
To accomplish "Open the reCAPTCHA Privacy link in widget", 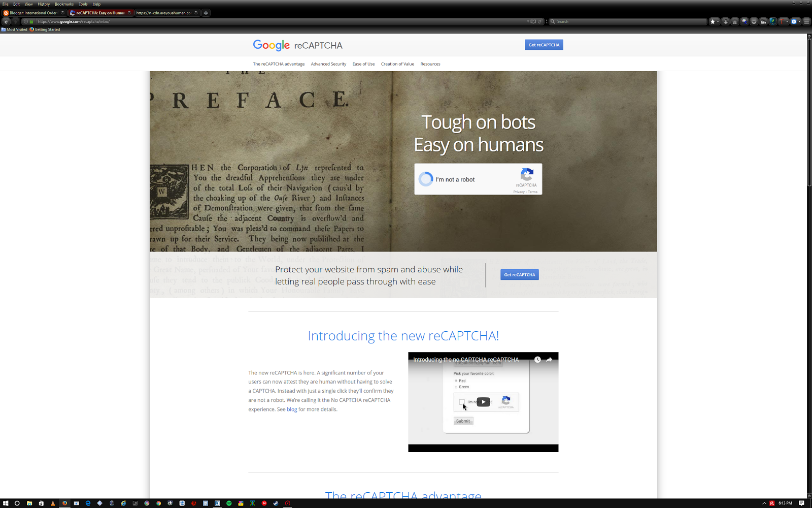I will (x=519, y=192).
